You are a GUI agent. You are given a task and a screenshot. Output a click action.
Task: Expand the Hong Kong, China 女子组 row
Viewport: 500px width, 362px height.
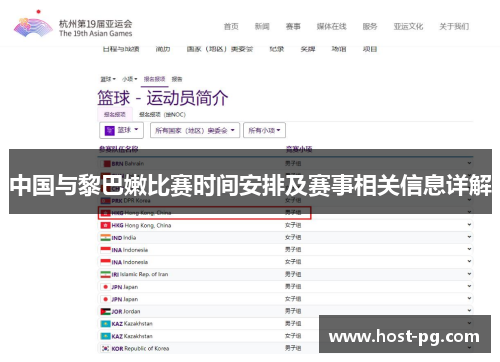tap(469, 225)
